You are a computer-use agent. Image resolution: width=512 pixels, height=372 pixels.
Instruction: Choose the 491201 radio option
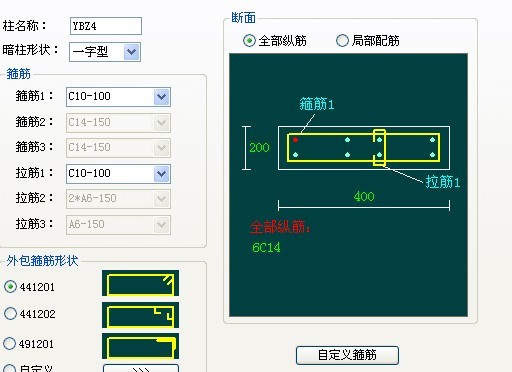pyautogui.click(x=10, y=343)
